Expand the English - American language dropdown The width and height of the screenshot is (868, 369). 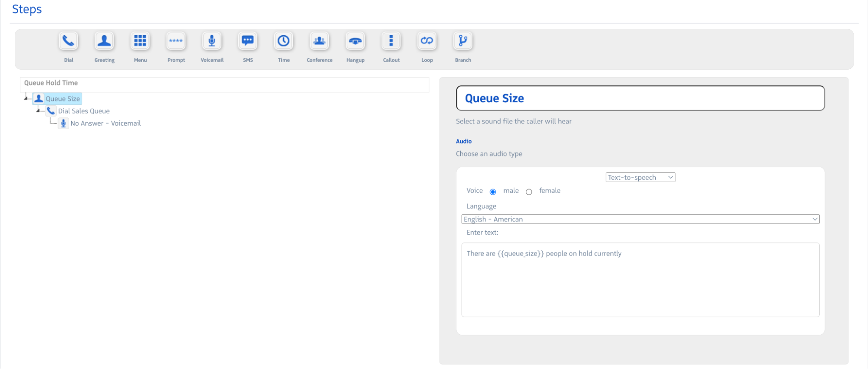coord(640,219)
